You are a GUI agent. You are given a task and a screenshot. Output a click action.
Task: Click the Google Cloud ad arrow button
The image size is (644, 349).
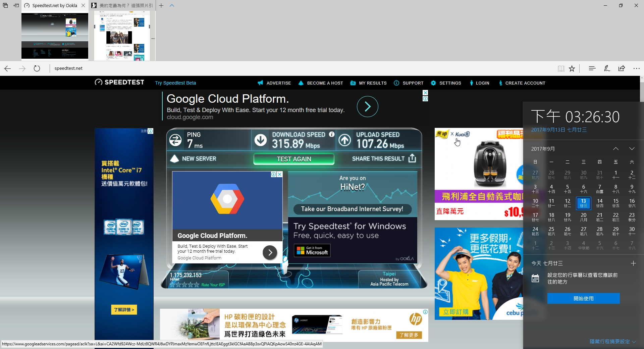368,106
